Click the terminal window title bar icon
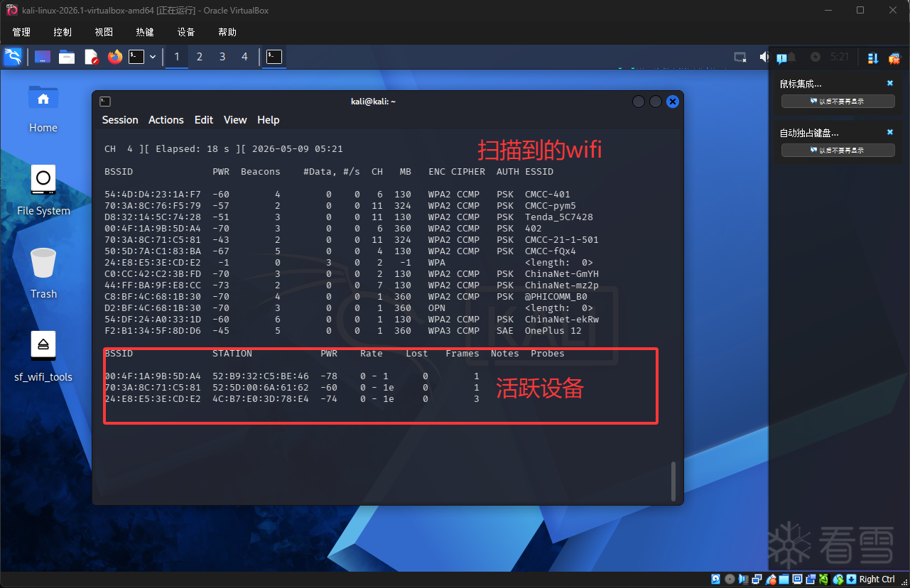The height and width of the screenshot is (588, 910). [x=105, y=102]
